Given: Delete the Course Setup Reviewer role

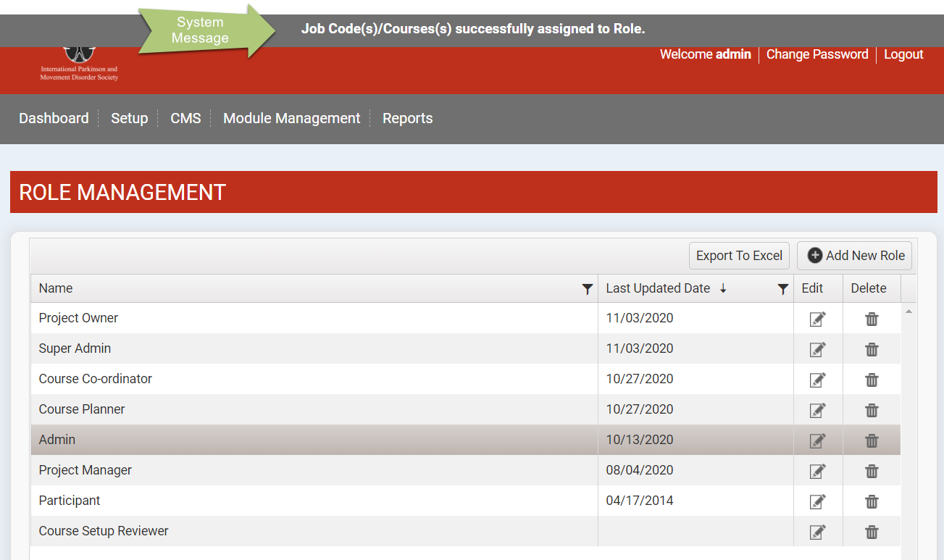Looking at the screenshot, I should [872, 532].
